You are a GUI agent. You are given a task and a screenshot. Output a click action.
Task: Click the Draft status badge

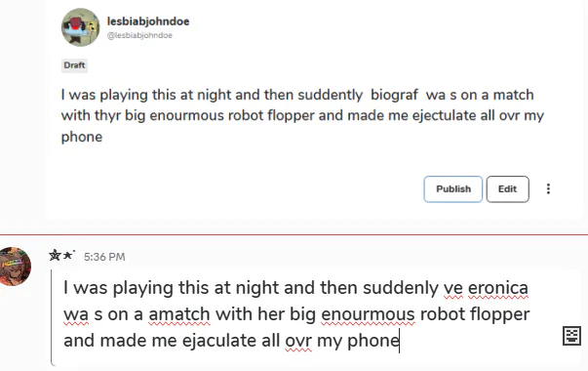pyautogui.click(x=74, y=65)
